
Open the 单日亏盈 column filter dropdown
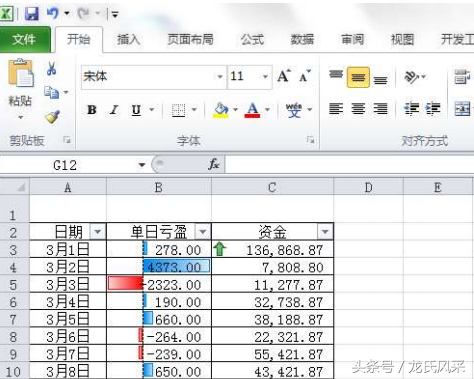203,231
